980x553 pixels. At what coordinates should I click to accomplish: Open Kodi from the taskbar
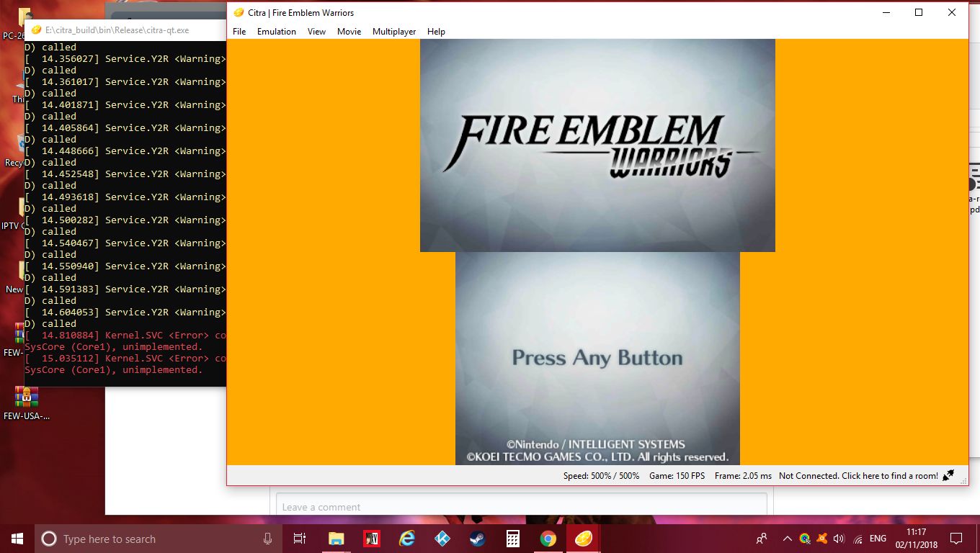pos(442,539)
